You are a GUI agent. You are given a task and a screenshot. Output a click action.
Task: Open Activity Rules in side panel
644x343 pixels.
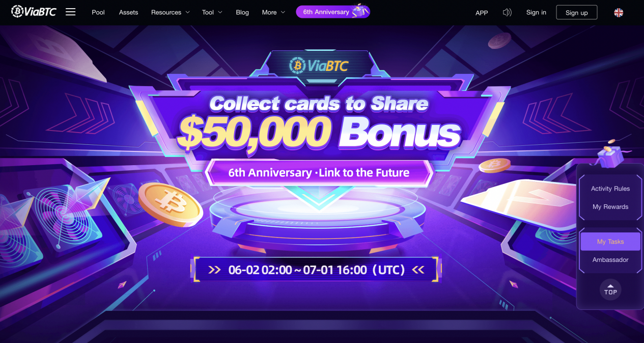[x=610, y=189]
